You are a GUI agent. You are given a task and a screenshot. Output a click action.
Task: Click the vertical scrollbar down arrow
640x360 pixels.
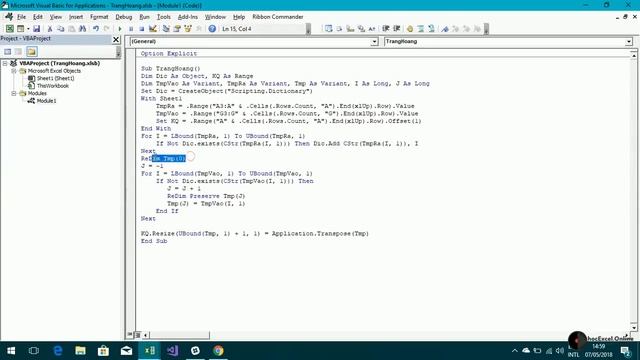tap(633, 327)
